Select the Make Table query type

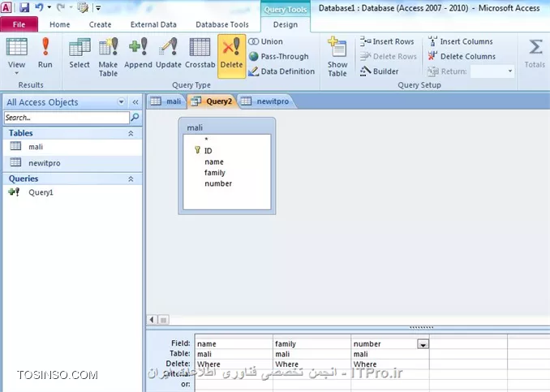(x=108, y=55)
